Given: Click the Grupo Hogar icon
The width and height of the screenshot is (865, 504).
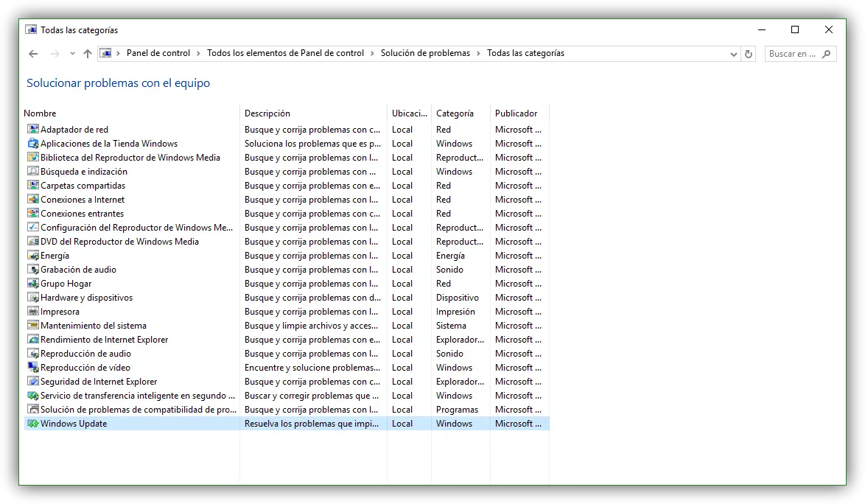Looking at the screenshot, I should (33, 284).
